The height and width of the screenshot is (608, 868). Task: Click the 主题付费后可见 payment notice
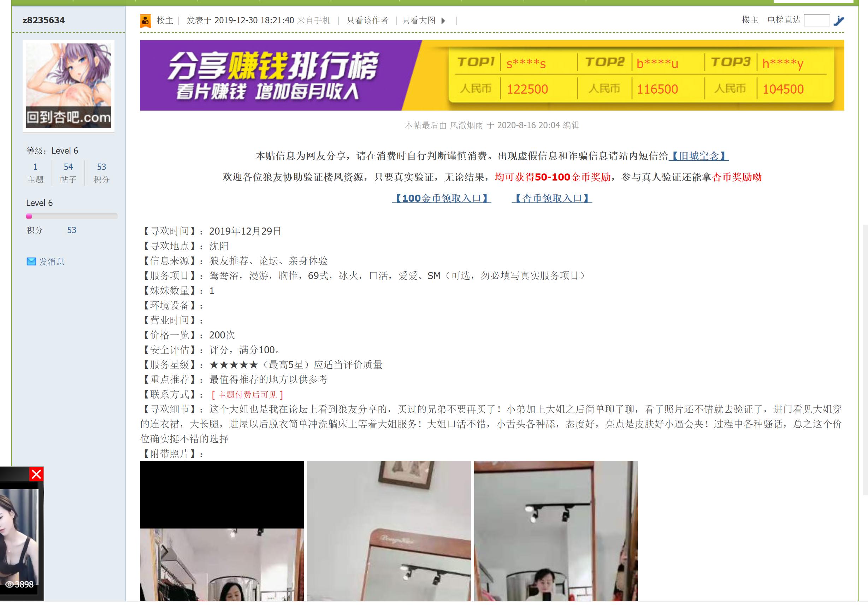tap(247, 395)
